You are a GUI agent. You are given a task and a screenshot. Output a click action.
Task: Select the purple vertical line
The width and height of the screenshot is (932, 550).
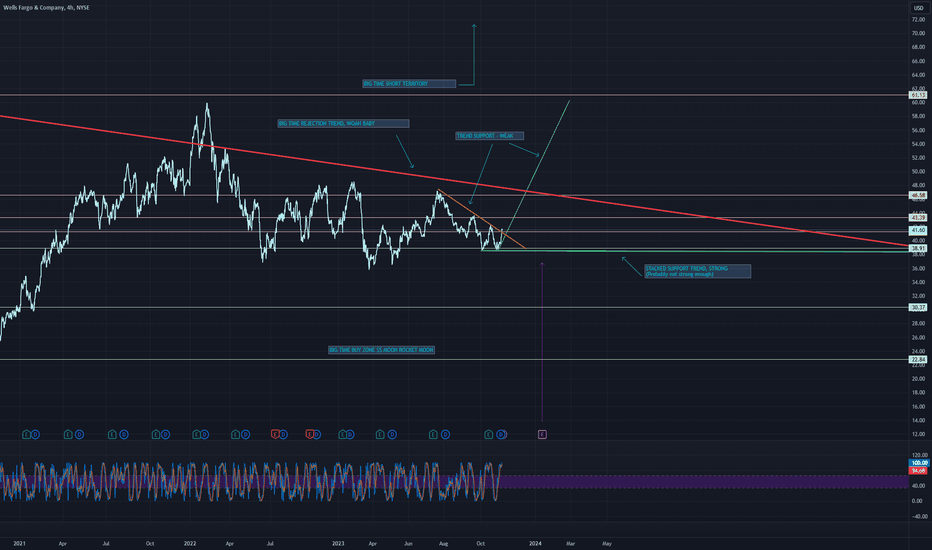point(542,342)
